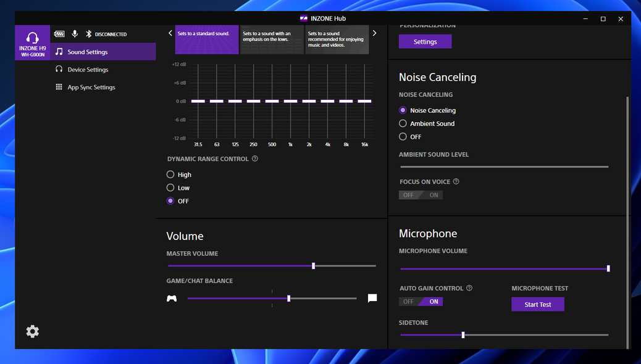Viewport: 641px width, 364px height.
Task: Maximize the INZONE Hub window
Action: 603,19
